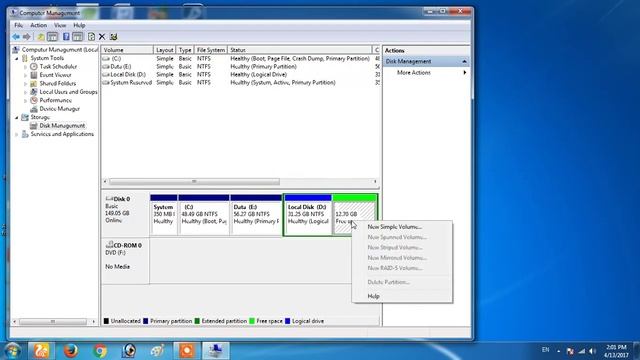Click the volume speaker tray icon
The image size is (640, 360).
coord(592,351)
